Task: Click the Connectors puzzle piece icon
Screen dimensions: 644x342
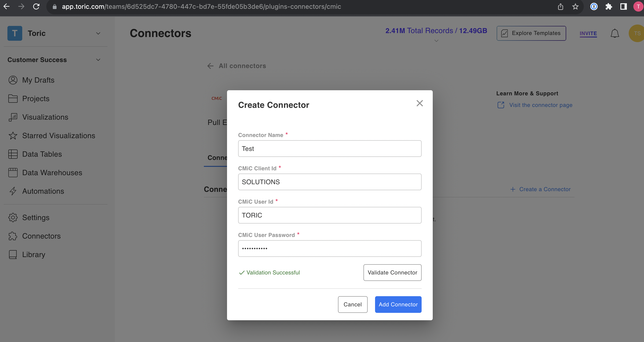Action: pyautogui.click(x=13, y=236)
